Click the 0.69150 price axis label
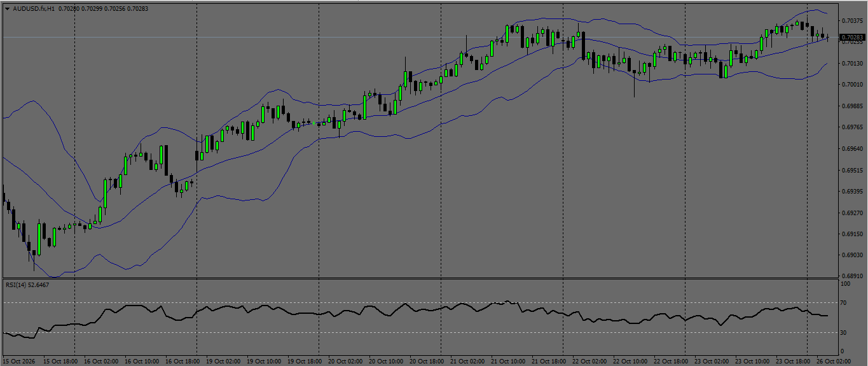Image resolution: width=868 pixels, height=366 pixels. tap(851, 234)
